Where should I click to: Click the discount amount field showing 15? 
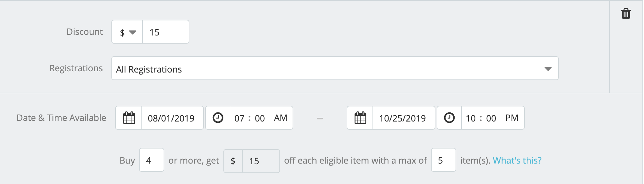[166, 32]
